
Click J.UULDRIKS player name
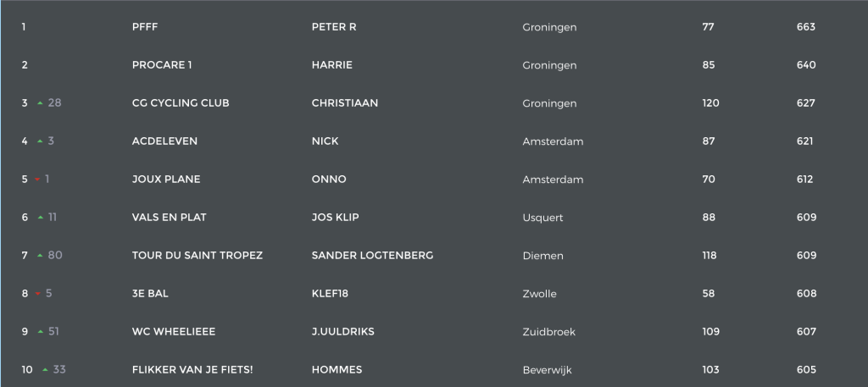(342, 332)
